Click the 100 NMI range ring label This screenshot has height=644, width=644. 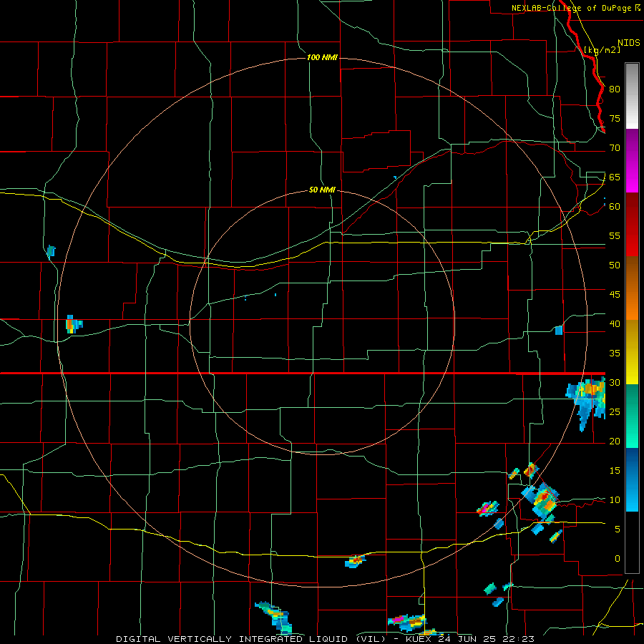[322, 57]
